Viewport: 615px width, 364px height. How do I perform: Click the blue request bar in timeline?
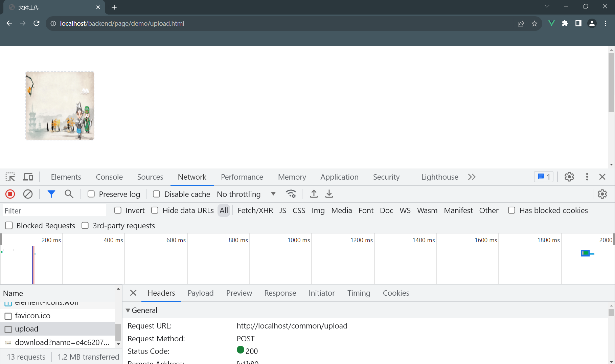(585, 253)
